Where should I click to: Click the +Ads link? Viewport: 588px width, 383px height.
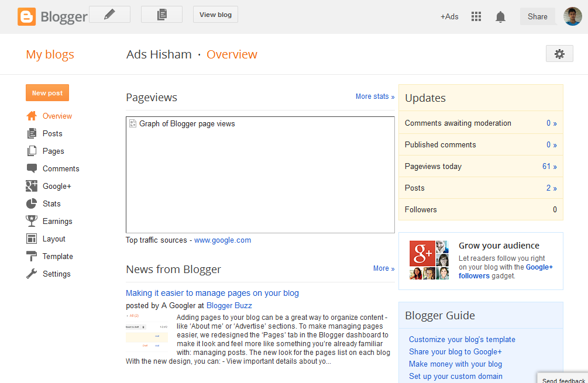pyautogui.click(x=449, y=16)
